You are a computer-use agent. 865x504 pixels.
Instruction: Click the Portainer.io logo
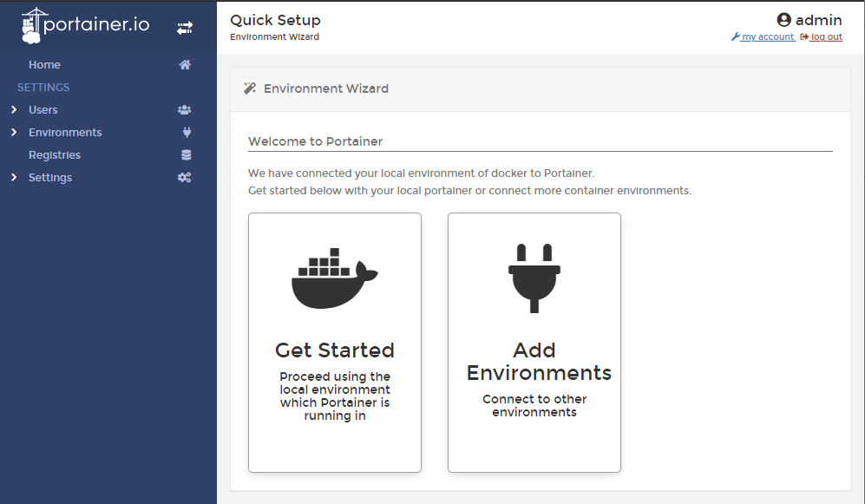coord(86,25)
